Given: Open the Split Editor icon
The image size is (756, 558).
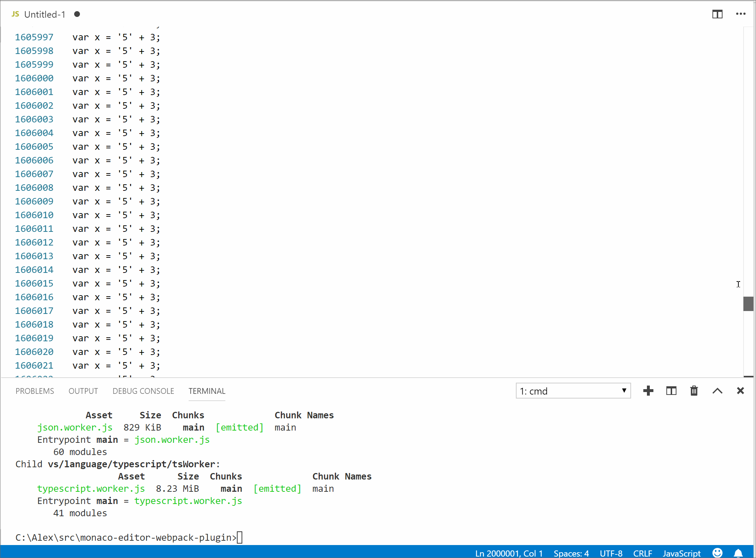Looking at the screenshot, I should (717, 14).
